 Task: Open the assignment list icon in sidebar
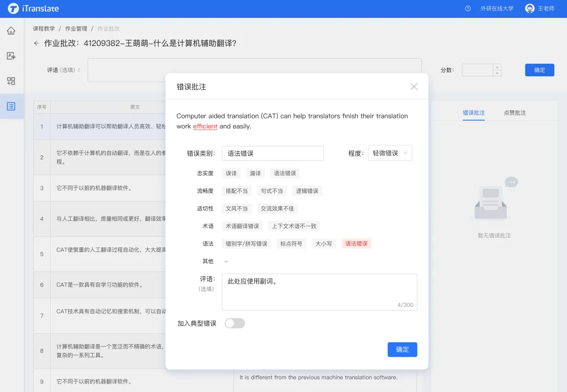pyautogui.click(x=11, y=106)
